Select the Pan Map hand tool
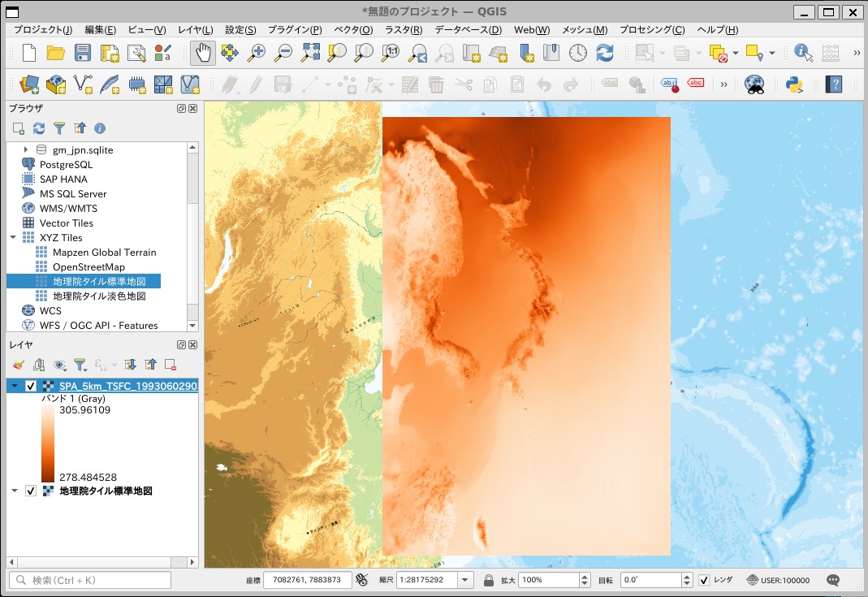868x597 pixels. 203,53
